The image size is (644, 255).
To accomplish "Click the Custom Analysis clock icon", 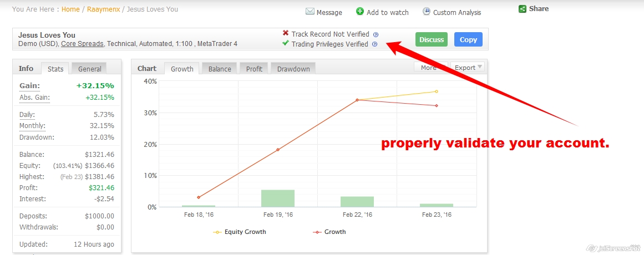I will pos(427,12).
